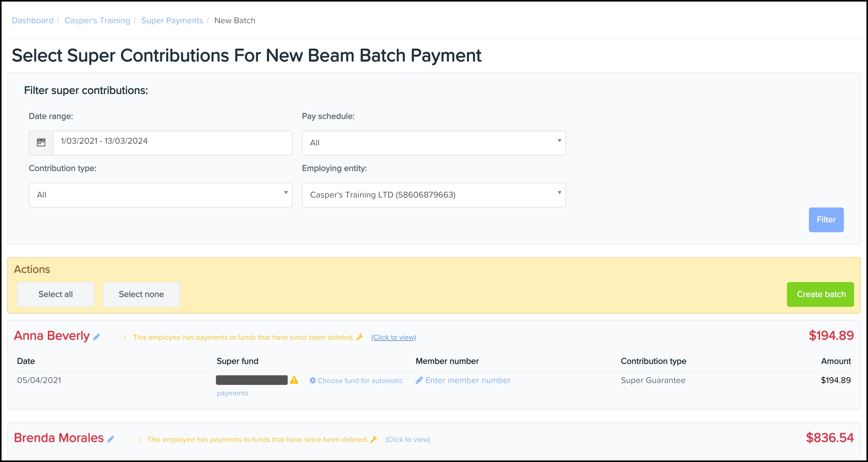This screenshot has height=462, width=868.
Task: Open Casper's Training breadcrumb link
Action: pos(97,20)
